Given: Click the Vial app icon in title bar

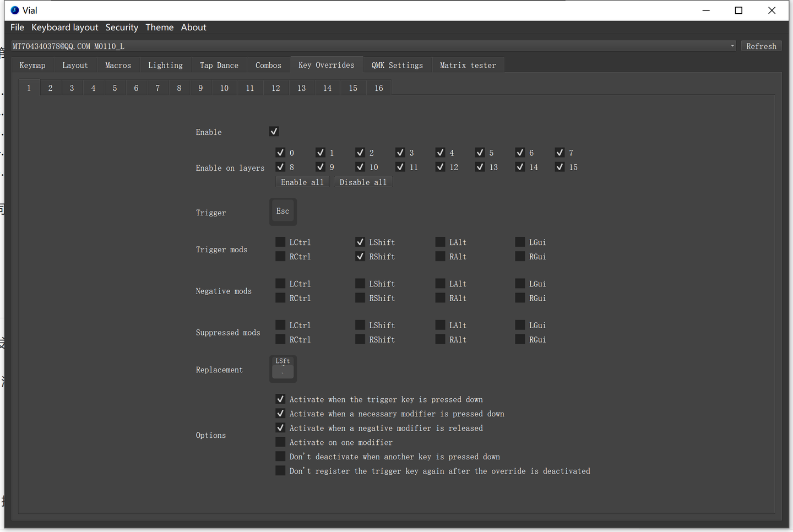Looking at the screenshot, I should [15, 10].
